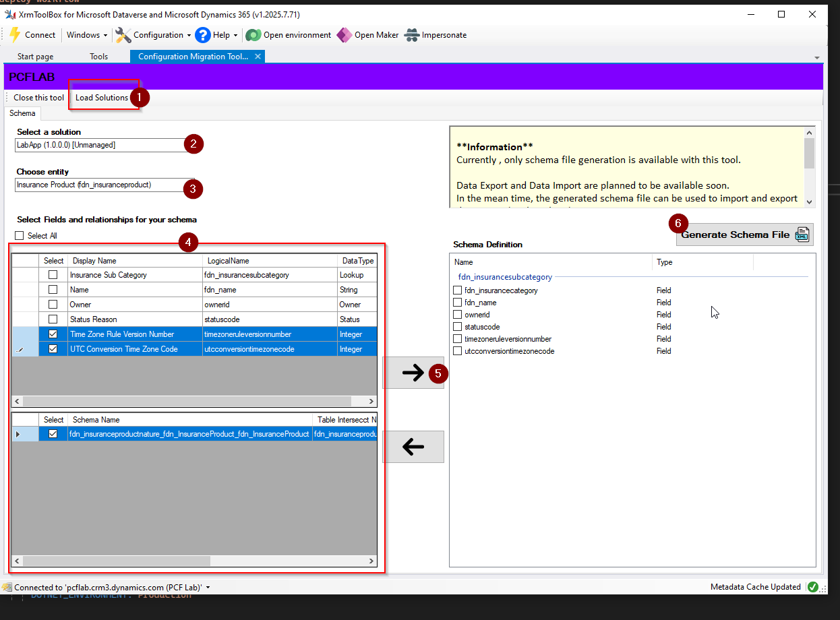Click the Type column header in Schema Definition
This screenshot has width=840, height=620.
[702, 262]
